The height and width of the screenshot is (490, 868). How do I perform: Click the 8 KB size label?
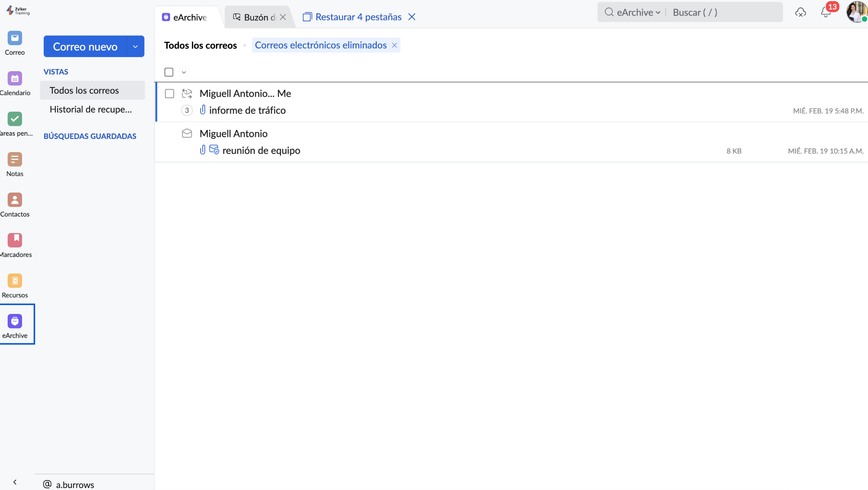pos(734,151)
